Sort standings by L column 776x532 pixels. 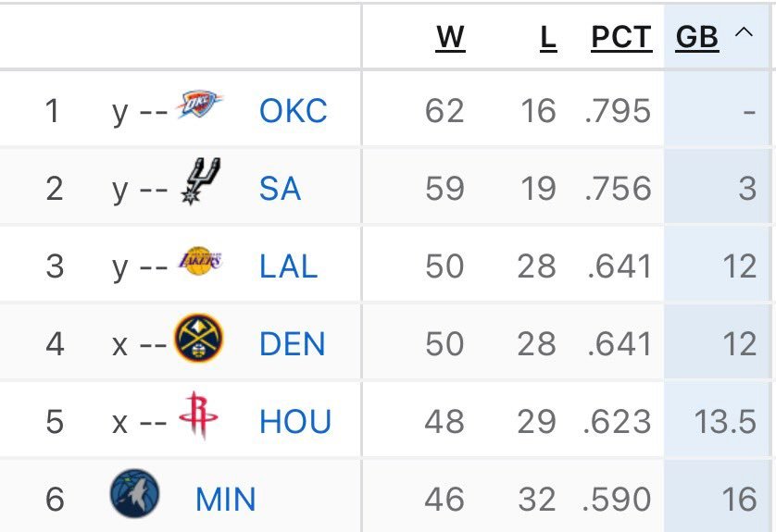548,37
